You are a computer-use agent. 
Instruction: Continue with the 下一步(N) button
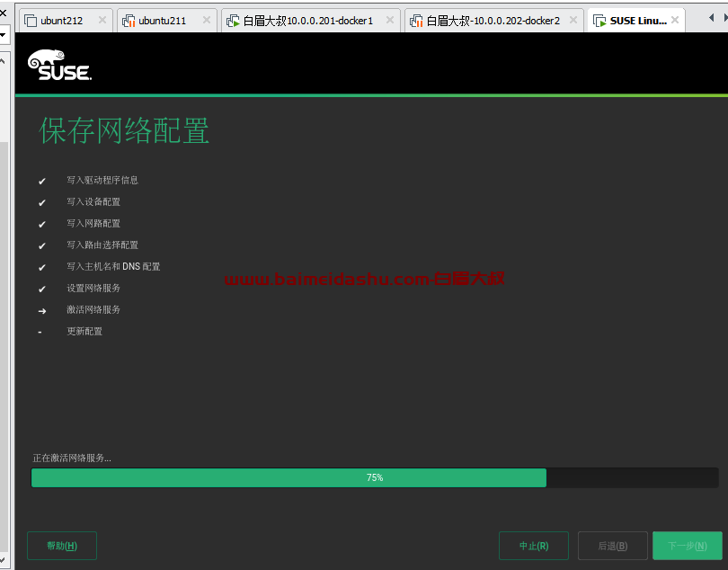click(688, 546)
